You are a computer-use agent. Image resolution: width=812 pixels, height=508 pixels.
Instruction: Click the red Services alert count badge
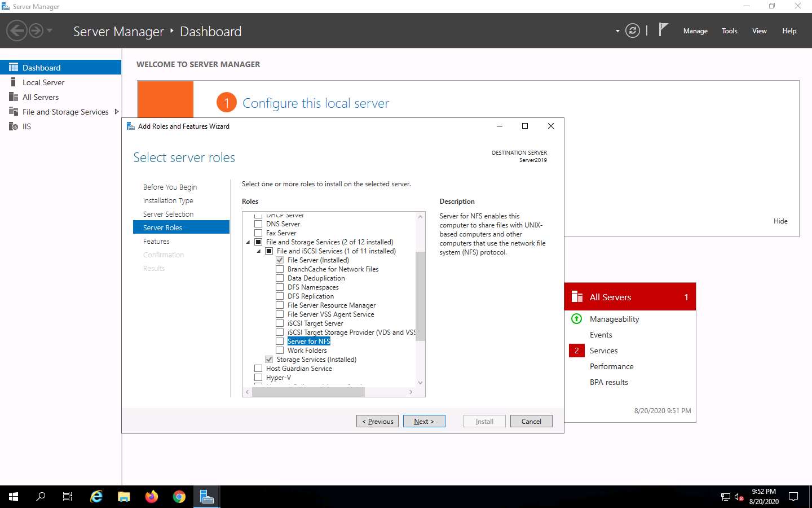point(576,351)
